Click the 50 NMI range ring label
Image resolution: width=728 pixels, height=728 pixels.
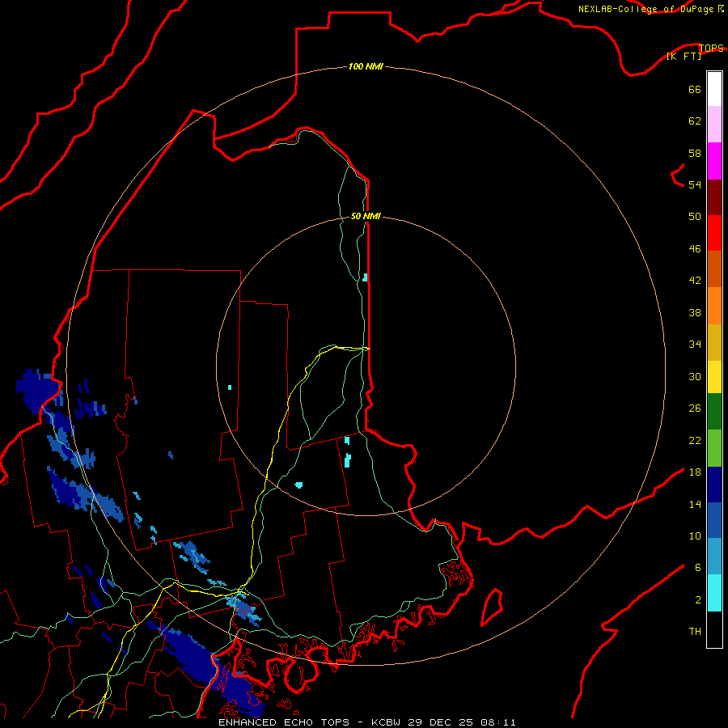(x=366, y=216)
